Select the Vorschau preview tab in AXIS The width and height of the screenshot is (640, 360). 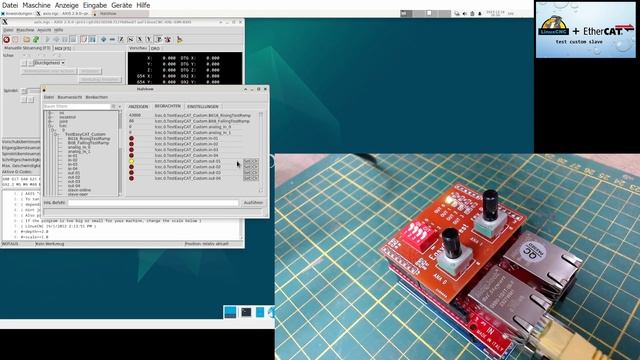pyautogui.click(x=138, y=48)
